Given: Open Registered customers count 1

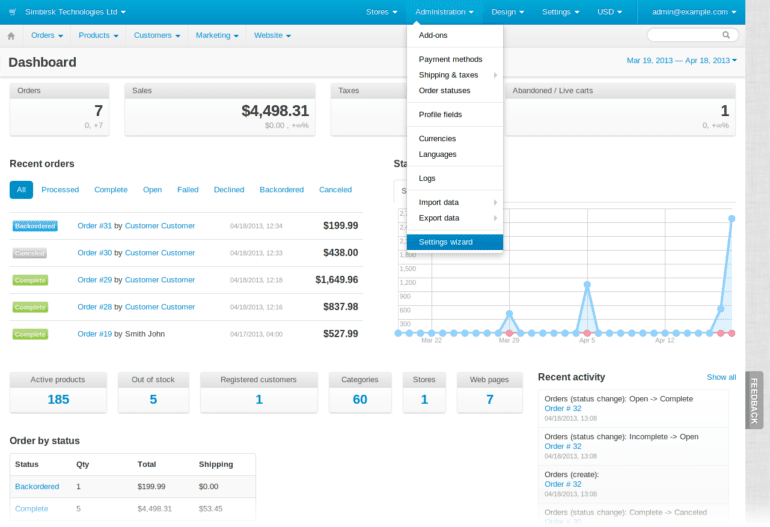Looking at the screenshot, I should click(x=259, y=400).
